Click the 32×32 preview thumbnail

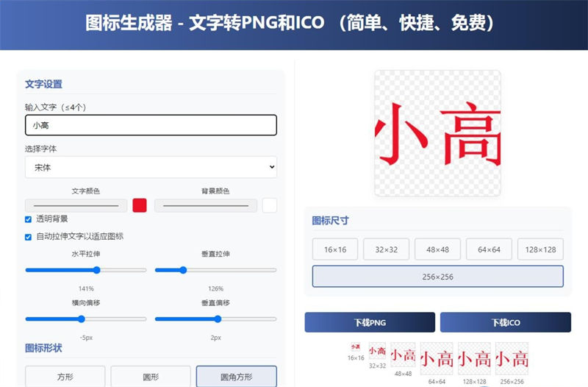(x=377, y=351)
